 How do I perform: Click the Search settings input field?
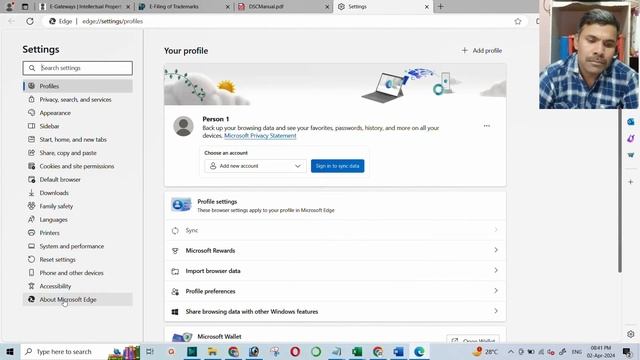click(78, 68)
